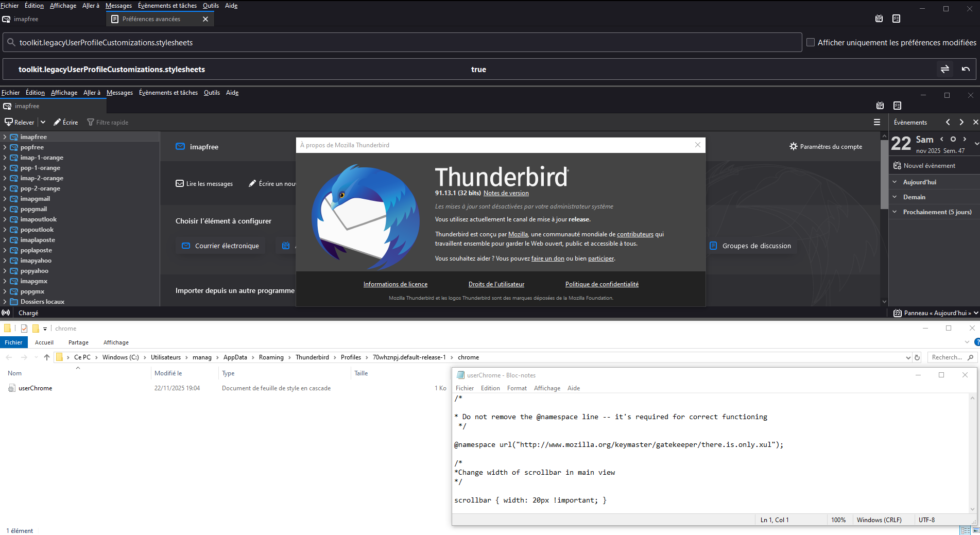Close the Évènements side panel
The height and width of the screenshot is (535, 980).
pos(975,122)
